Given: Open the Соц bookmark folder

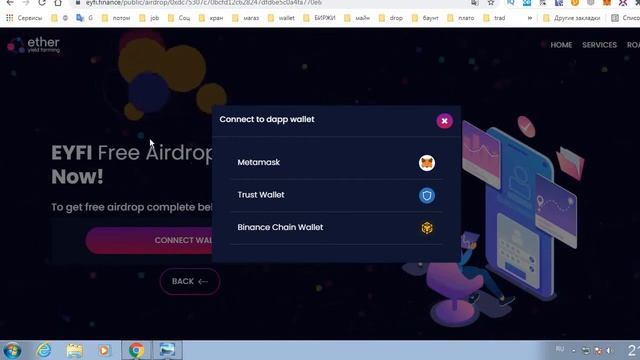Looking at the screenshot, I should [179, 18].
